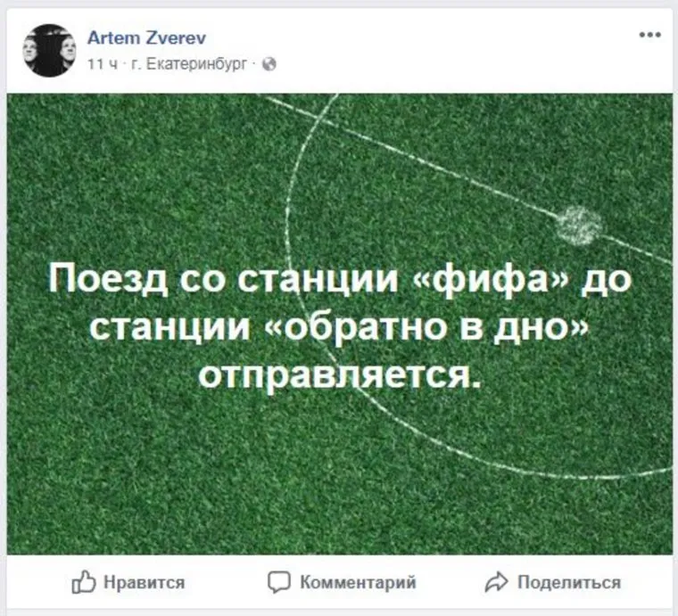
Task: Open the green football field post image
Action: click(340, 324)
